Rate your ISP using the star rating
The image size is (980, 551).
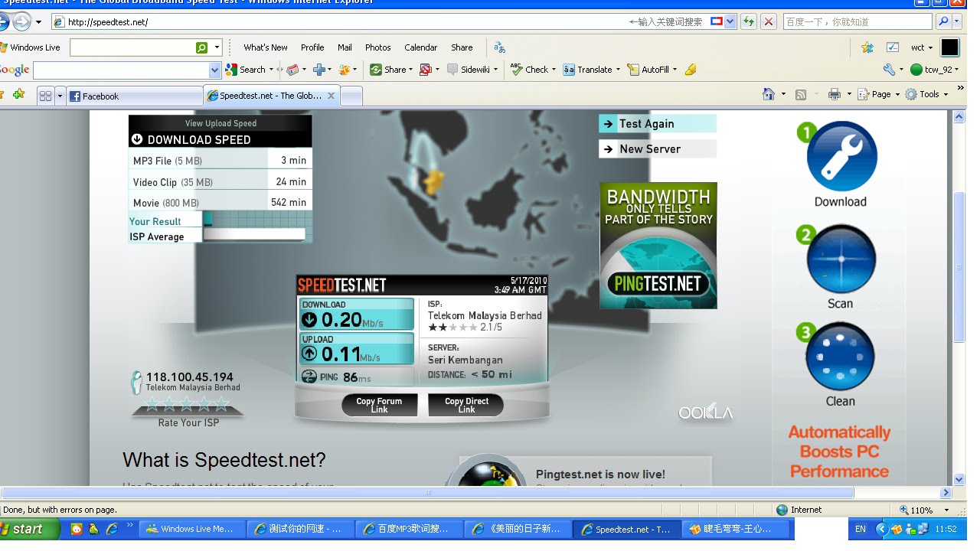pyautogui.click(x=188, y=406)
